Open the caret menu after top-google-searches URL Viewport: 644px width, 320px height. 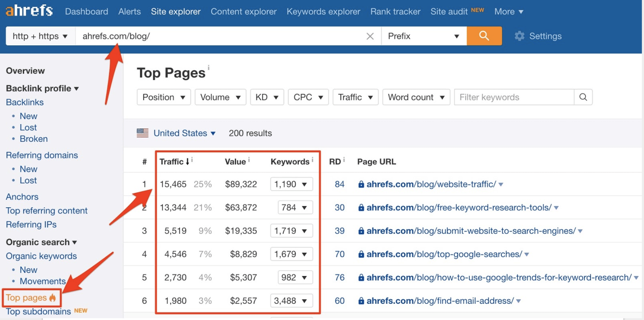tap(527, 254)
